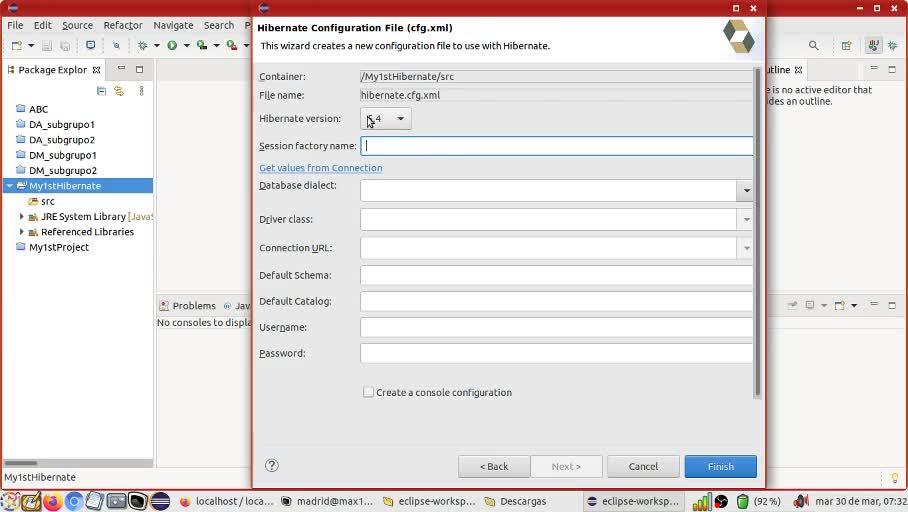The width and height of the screenshot is (908, 512).
Task: Click the Coverage run icon in toolbar
Action: click(x=202, y=45)
